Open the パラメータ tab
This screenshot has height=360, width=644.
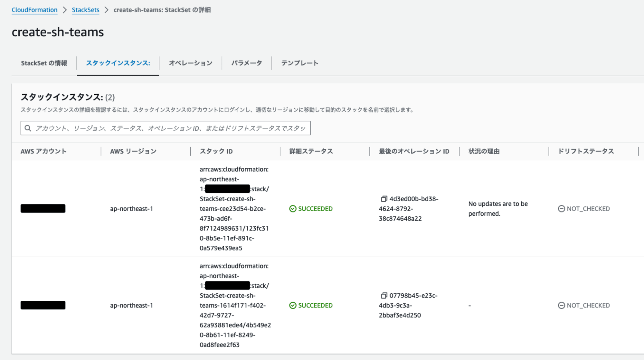pyautogui.click(x=247, y=63)
